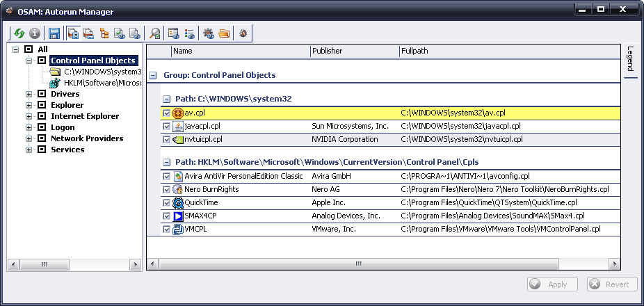
Task: Sort by the Fullpath column header
Action: tap(509, 51)
